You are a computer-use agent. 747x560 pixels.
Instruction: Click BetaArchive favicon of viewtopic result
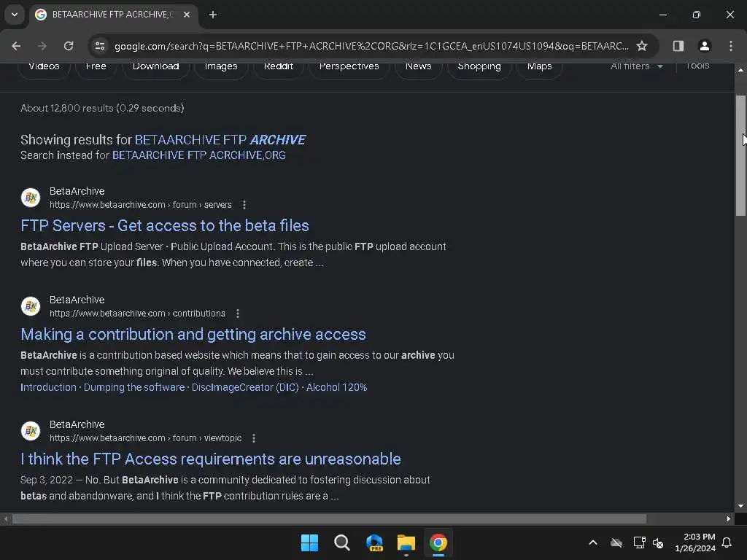click(x=31, y=430)
